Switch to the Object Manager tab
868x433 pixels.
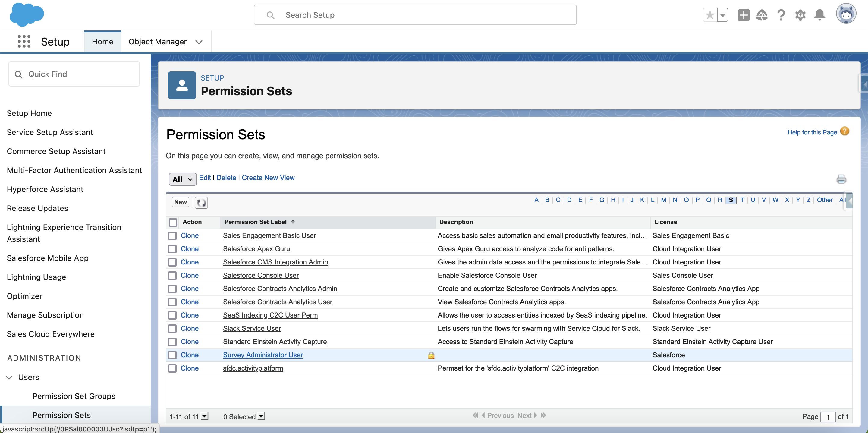coord(157,42)
